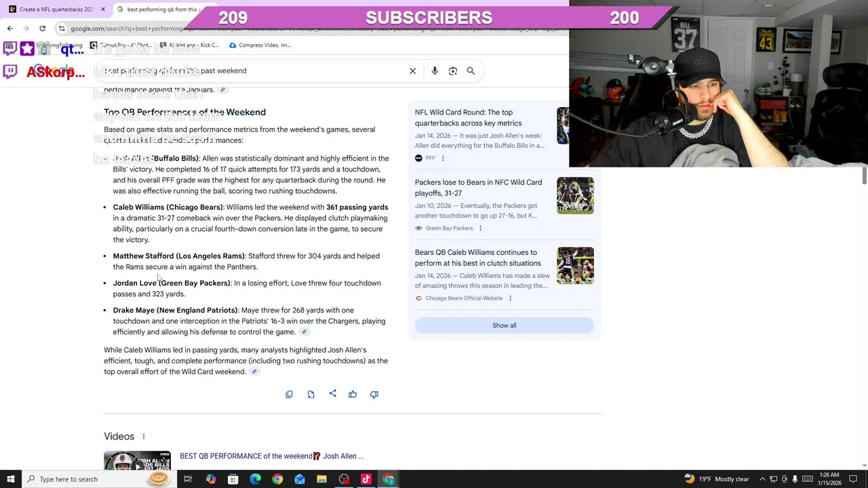Click the 'Videos' section heading
This screenshot has height=488, width=868.
(119, 436)
